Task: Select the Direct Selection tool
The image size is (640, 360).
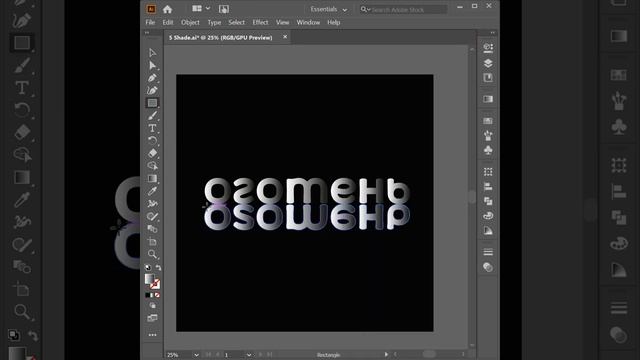Action: point(152,65)
